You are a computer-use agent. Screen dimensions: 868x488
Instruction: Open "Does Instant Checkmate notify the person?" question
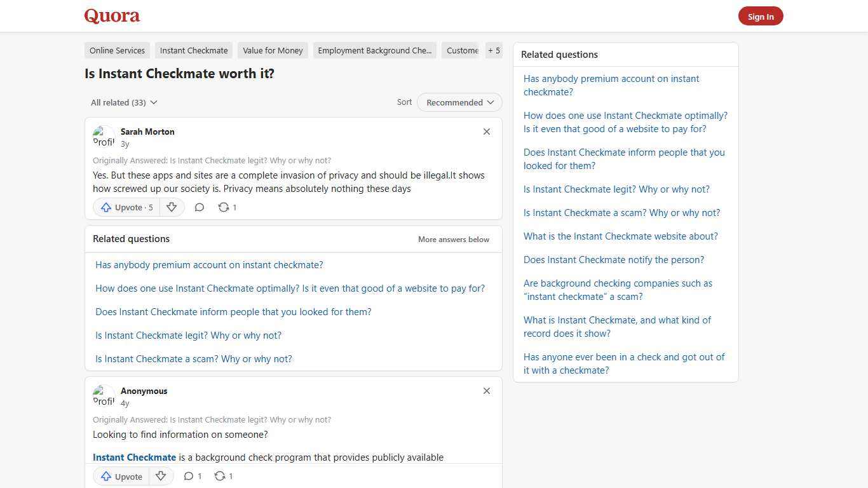coord(613,260)
